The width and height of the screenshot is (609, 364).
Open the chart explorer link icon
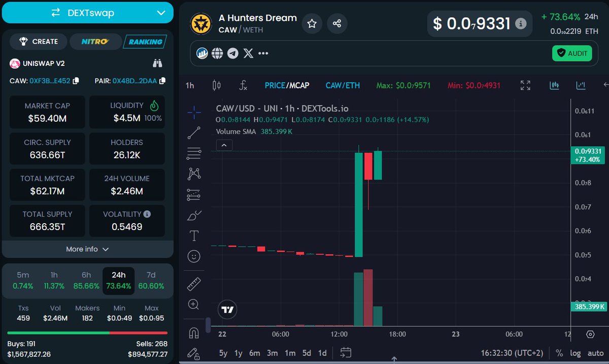coord(202,53)
